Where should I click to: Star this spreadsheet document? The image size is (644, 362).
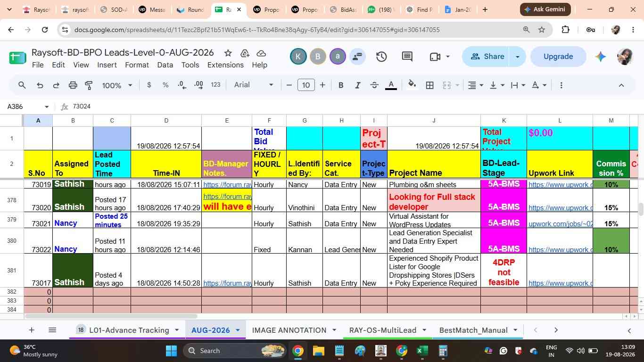228,53
